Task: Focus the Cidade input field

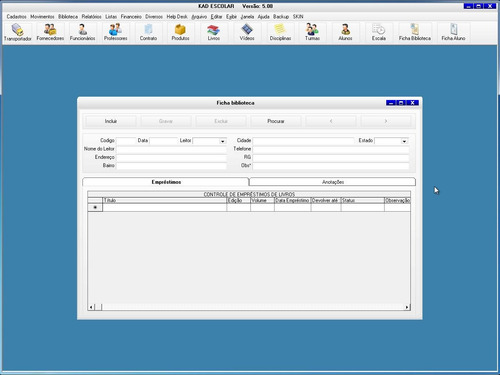Action: coord(303,141)
